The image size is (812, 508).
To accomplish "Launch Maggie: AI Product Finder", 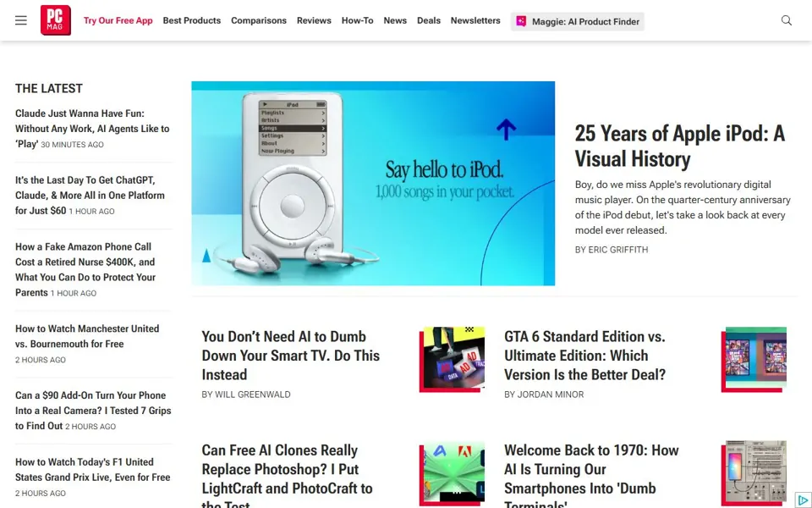I will click(x=578, y=21).
